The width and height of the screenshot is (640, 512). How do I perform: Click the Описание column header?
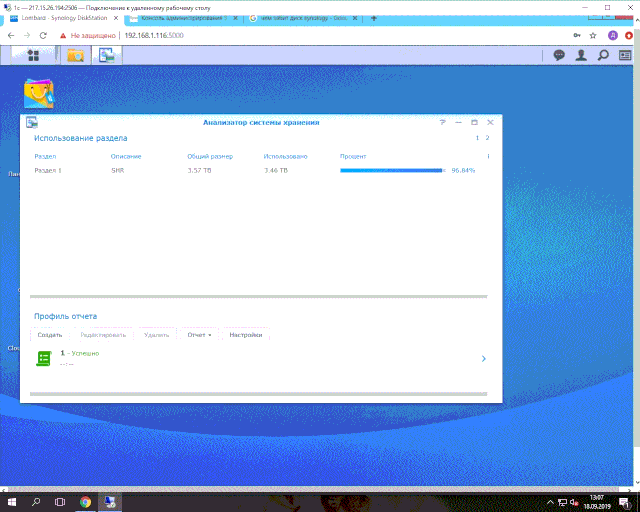click(x=126, y=156)
